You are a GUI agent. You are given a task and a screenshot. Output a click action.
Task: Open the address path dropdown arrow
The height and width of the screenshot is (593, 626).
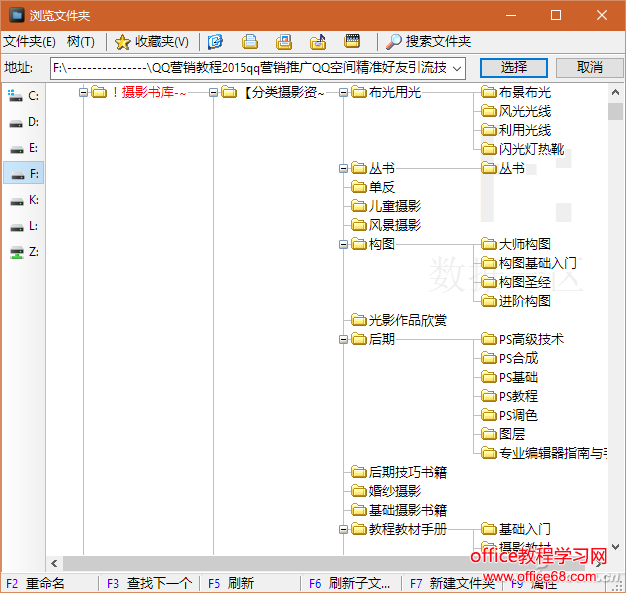click(x=457, y=68)
